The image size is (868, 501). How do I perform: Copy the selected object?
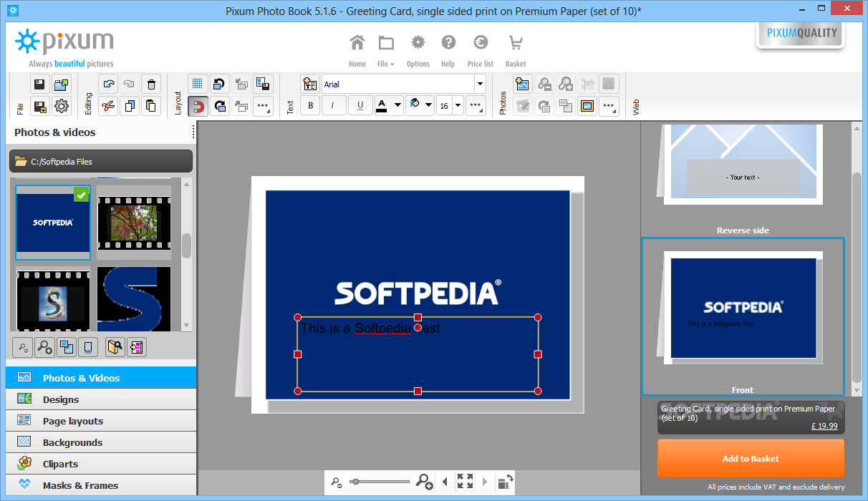[130, 107]
